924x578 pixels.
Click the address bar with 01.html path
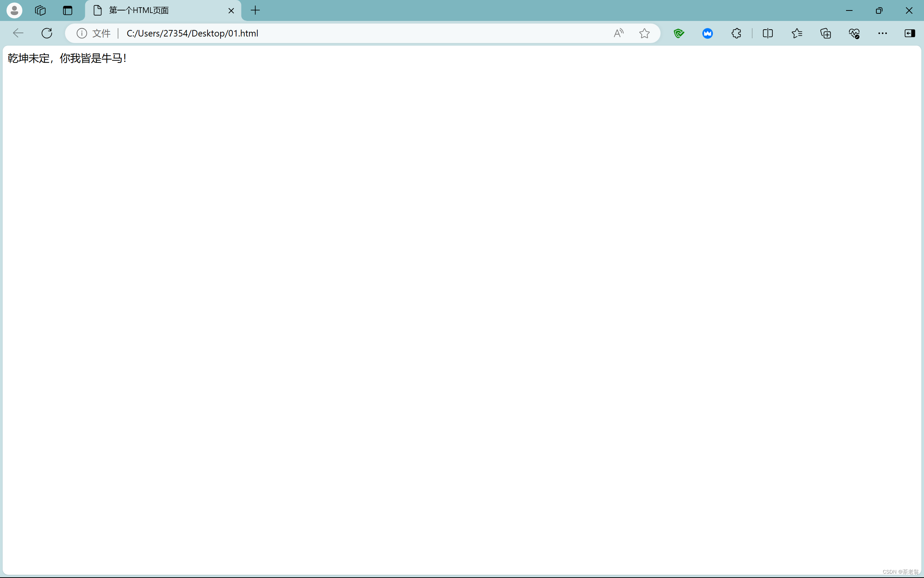click(362, 33)
